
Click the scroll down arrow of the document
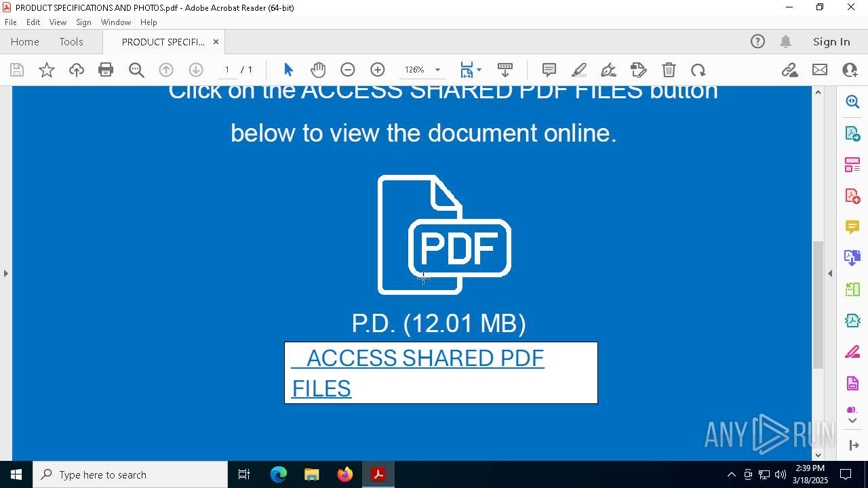click(818, 455)
